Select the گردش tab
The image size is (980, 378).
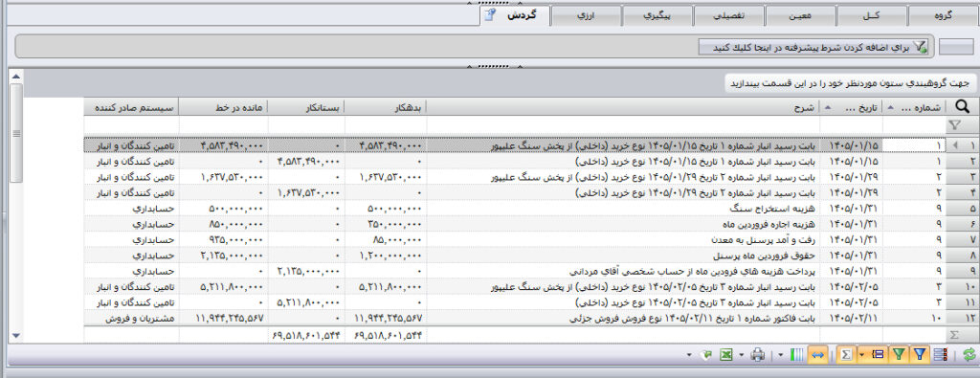click(x=515, y=15)
